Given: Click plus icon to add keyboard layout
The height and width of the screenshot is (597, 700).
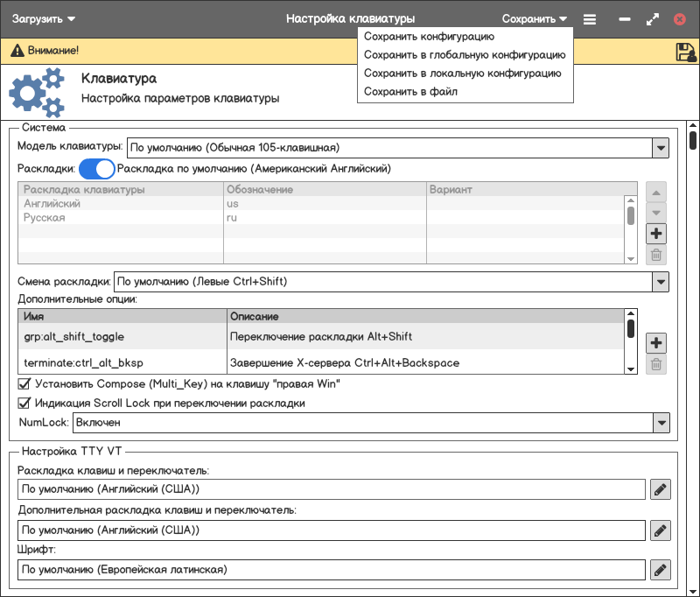Looking at the screenshot, I should pyautogui.click(x=656, y=234).
